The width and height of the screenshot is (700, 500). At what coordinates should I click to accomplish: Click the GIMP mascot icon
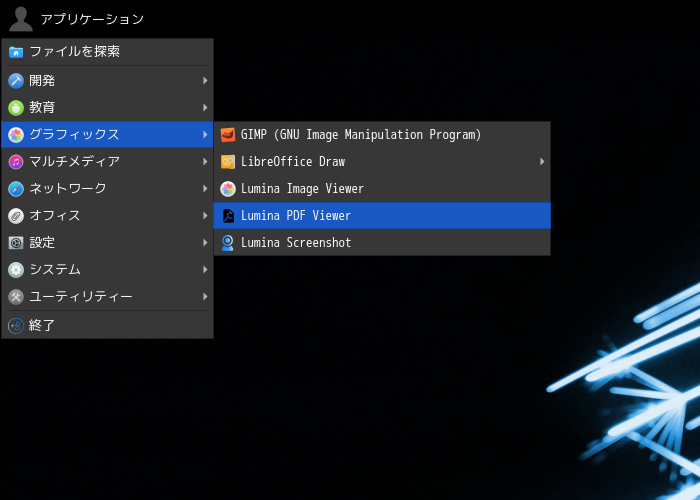(228, 135)
